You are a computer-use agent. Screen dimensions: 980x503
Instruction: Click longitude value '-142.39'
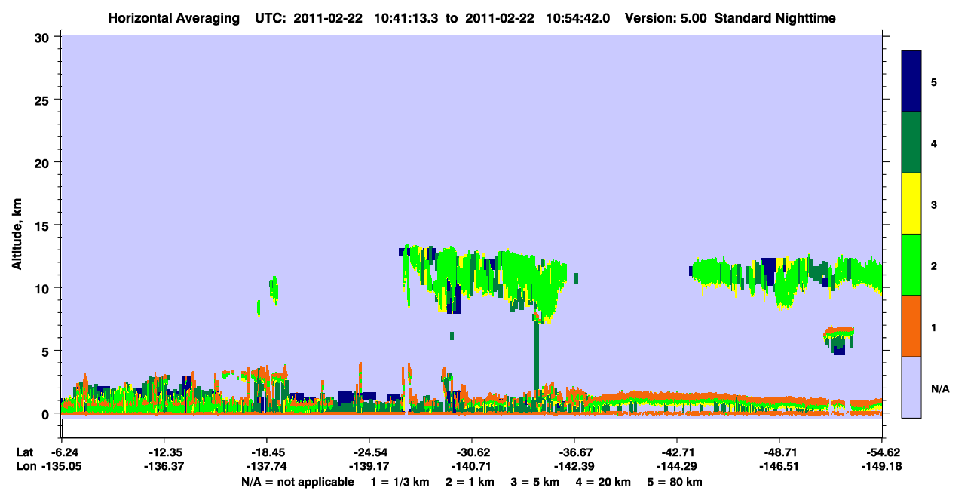(x=574, y=467)
